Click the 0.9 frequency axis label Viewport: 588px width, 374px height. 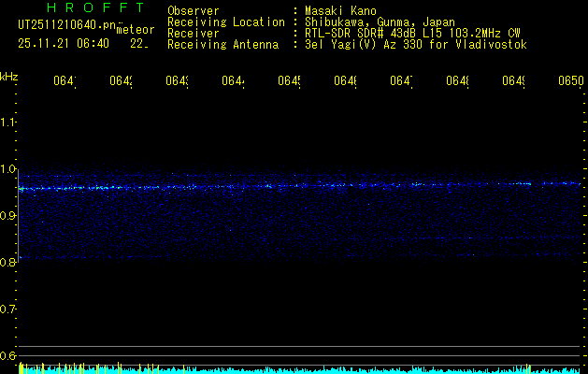coord(8,216)
